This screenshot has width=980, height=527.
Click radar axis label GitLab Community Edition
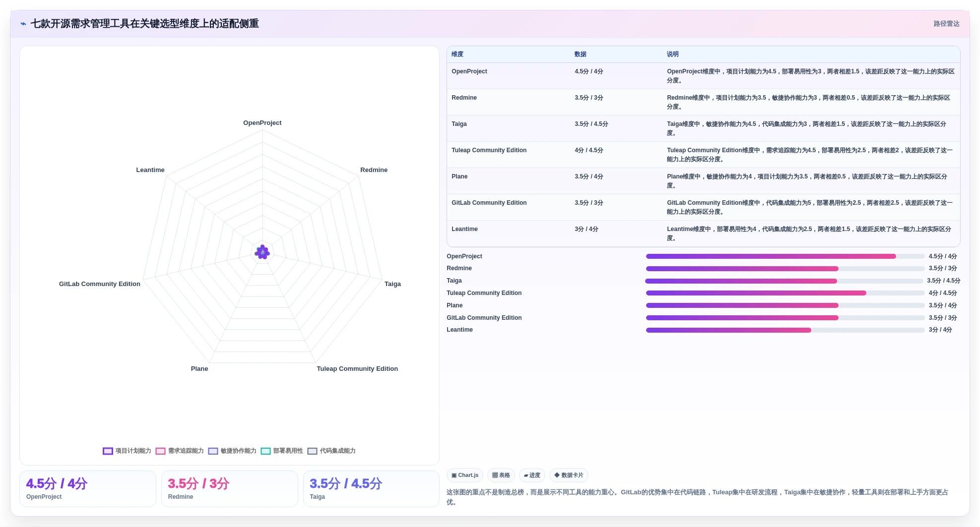coord(100,284)
